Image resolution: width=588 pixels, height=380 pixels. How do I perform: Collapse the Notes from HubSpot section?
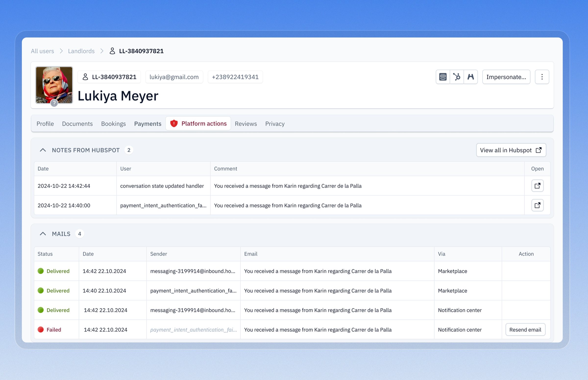point(43,150)
